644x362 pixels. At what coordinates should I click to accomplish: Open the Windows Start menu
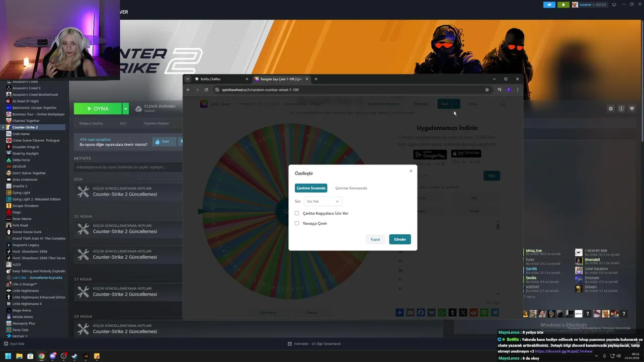(x=8, y=356)
